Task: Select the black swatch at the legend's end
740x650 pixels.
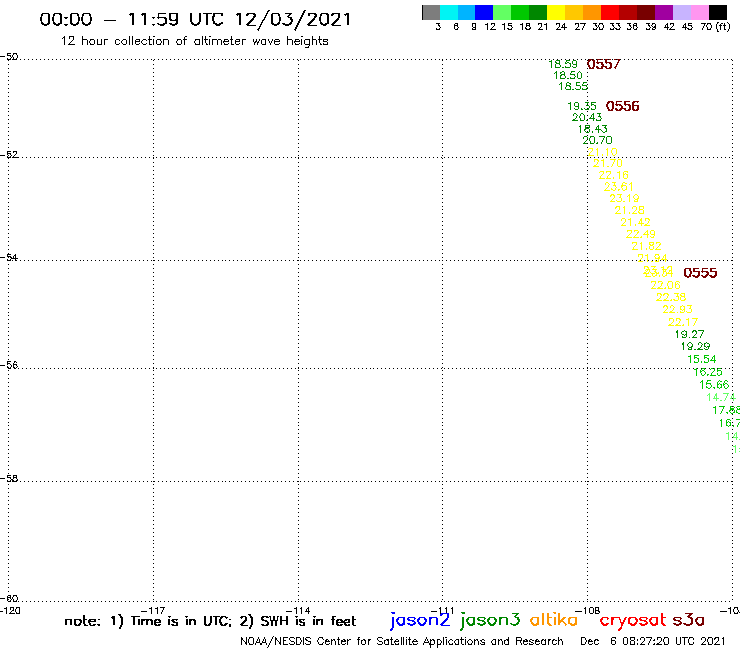Action: point(718,12)
